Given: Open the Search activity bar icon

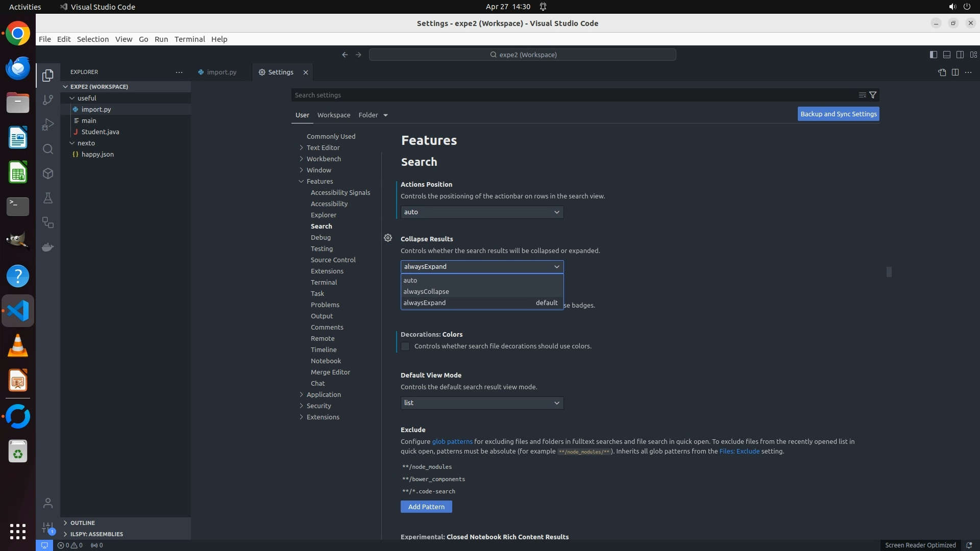Looking at the screenshot, I should 48,149.
